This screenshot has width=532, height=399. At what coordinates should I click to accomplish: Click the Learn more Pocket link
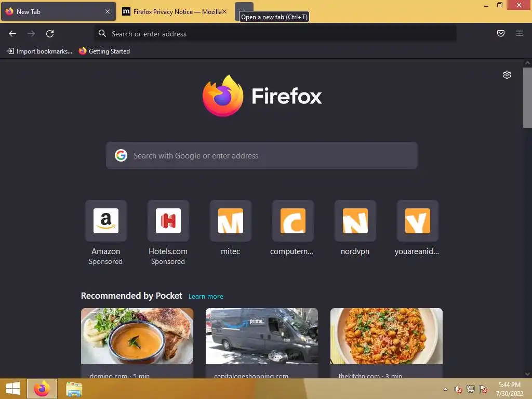click(x=206, y=296)
